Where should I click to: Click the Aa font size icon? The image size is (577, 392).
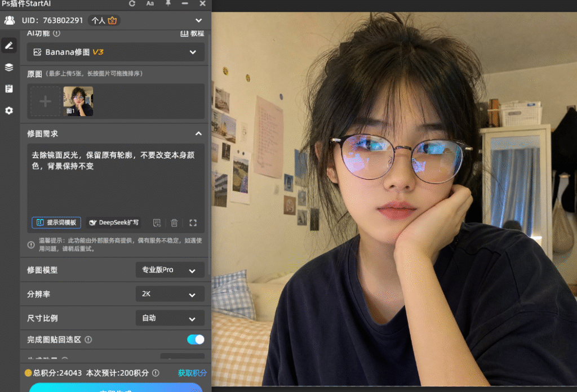pyautogui.click(x=150, y=4)
